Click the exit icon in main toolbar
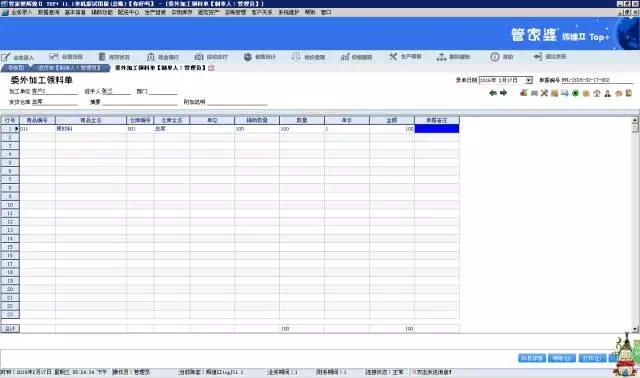Viewport: 640px width, 378px height. 549,56
